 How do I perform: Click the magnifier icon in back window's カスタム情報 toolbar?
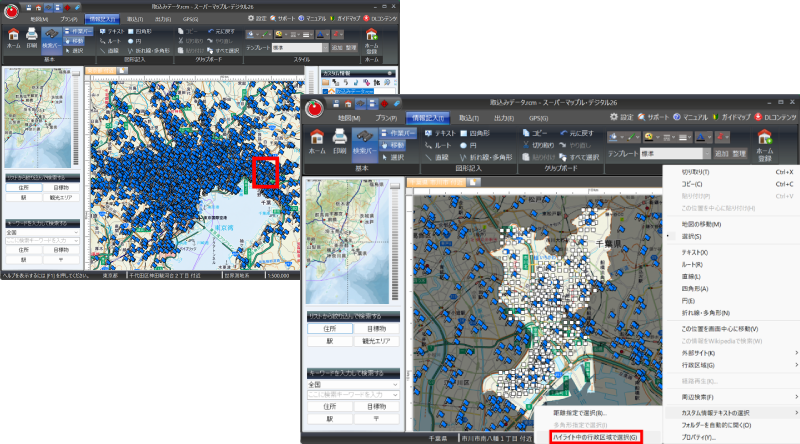pyautogui.click(x=387, y=82)
